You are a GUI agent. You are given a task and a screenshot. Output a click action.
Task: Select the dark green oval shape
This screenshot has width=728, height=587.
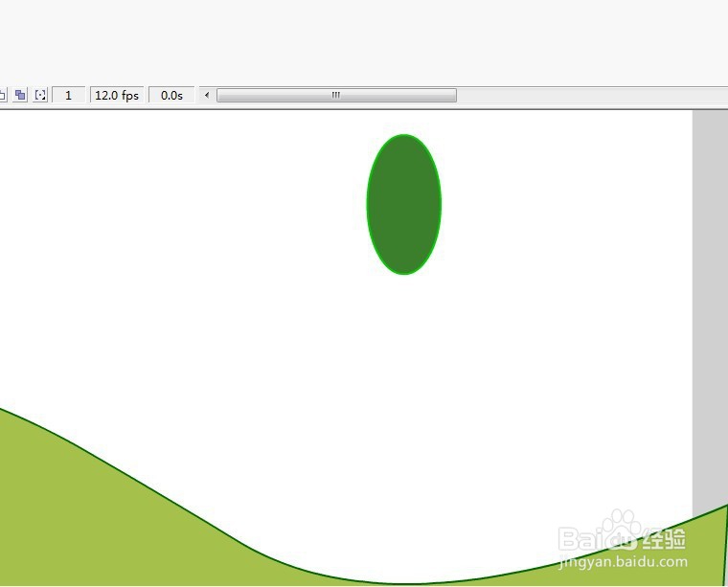click(404, 204)
